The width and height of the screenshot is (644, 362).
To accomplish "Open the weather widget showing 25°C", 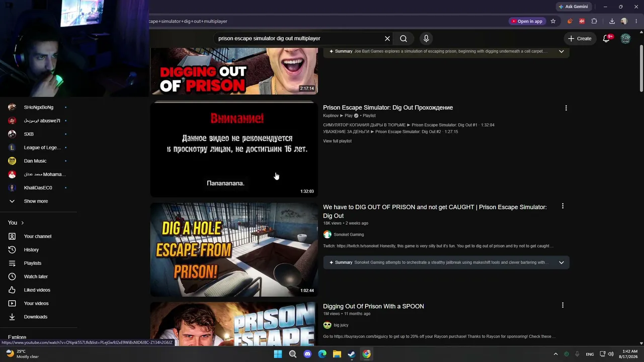I will point(22,354).
